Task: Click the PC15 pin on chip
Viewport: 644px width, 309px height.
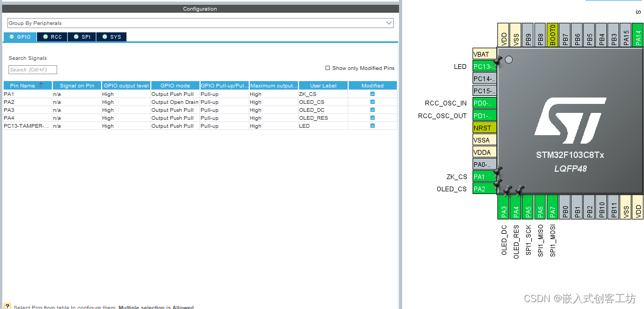Action: tap(485, 91)
